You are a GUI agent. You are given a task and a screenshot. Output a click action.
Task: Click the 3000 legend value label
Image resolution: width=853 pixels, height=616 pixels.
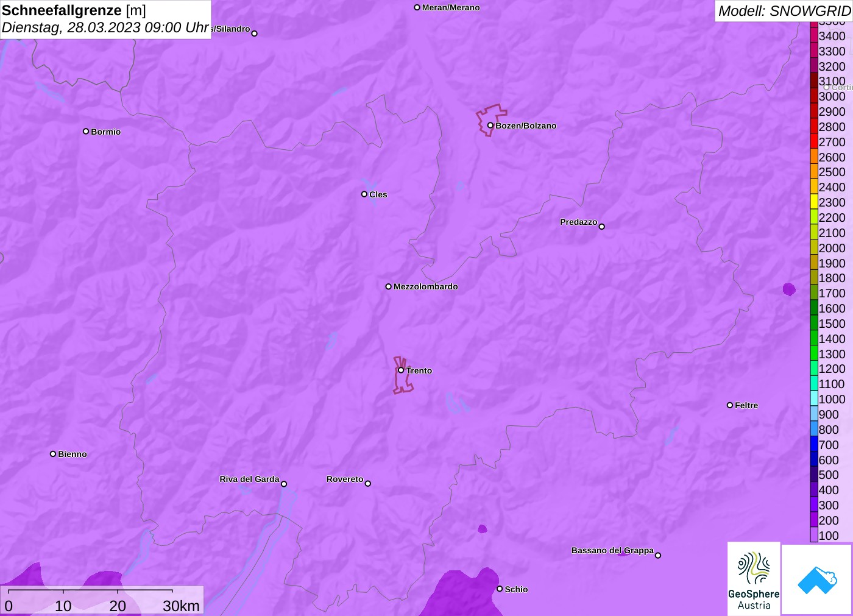(832, 96)
